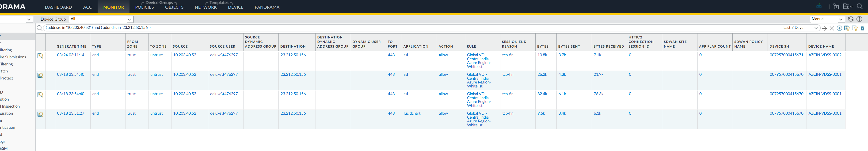Viewport: 868px width, 151px height.
Task: Open the DASHBOARD tab
Action: (58, 7)
